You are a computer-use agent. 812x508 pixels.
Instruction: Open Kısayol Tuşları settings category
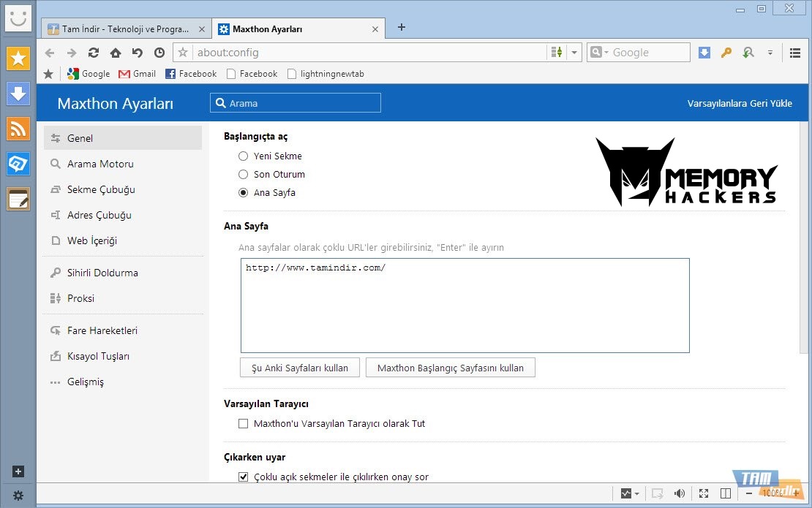[x=123, y=357]
